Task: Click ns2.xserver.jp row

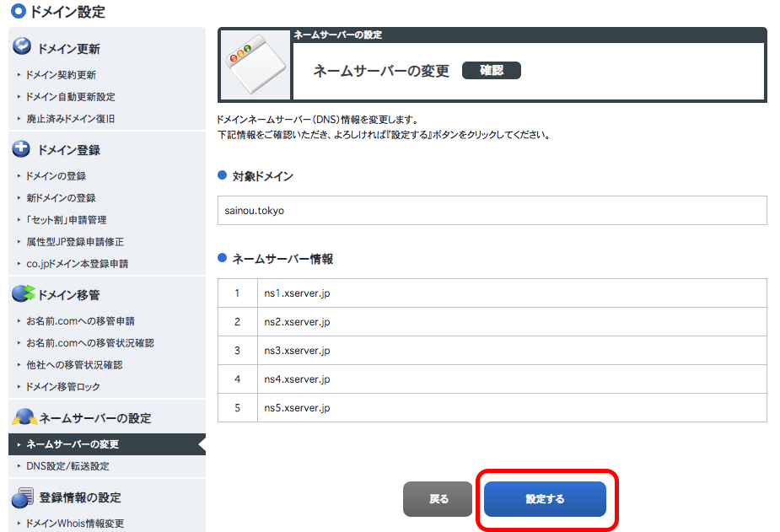Action: point(492,322)
